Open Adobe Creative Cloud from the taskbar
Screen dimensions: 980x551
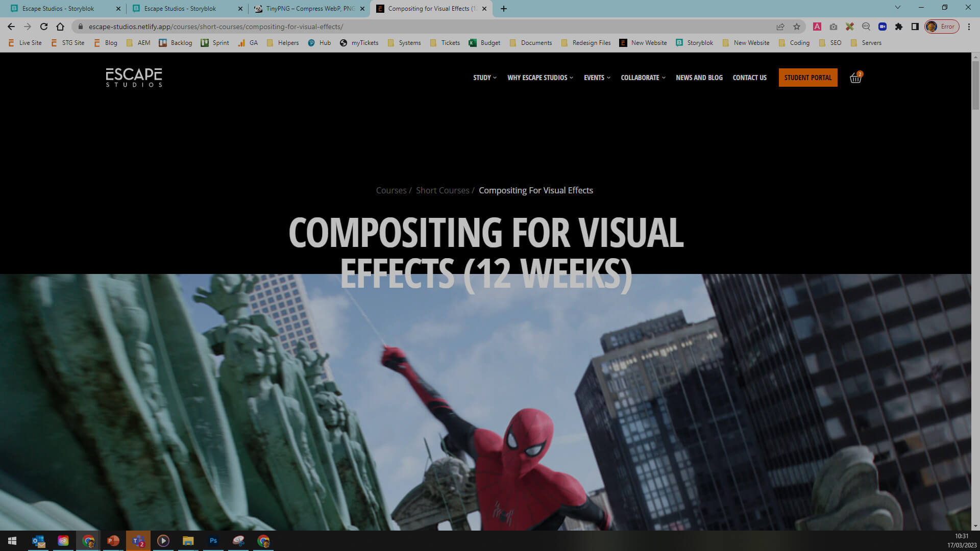63,541
